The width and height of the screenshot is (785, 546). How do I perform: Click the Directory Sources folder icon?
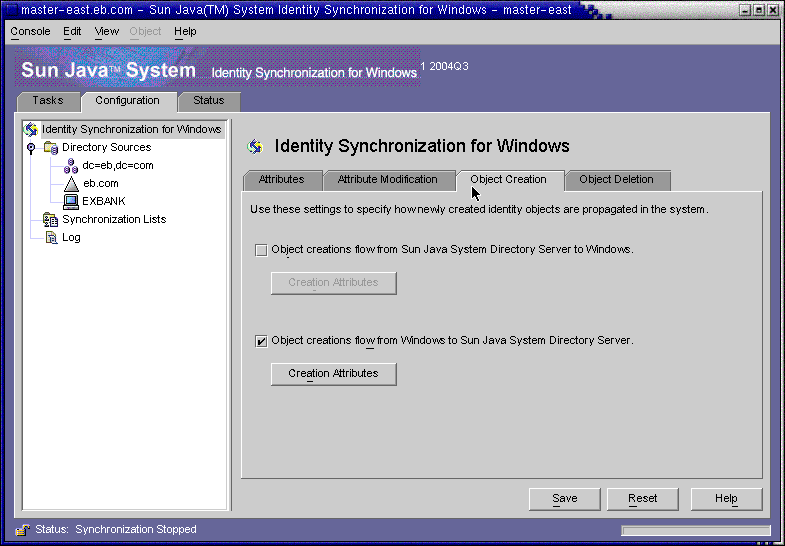pyautogui.click(x=51, y=148)
